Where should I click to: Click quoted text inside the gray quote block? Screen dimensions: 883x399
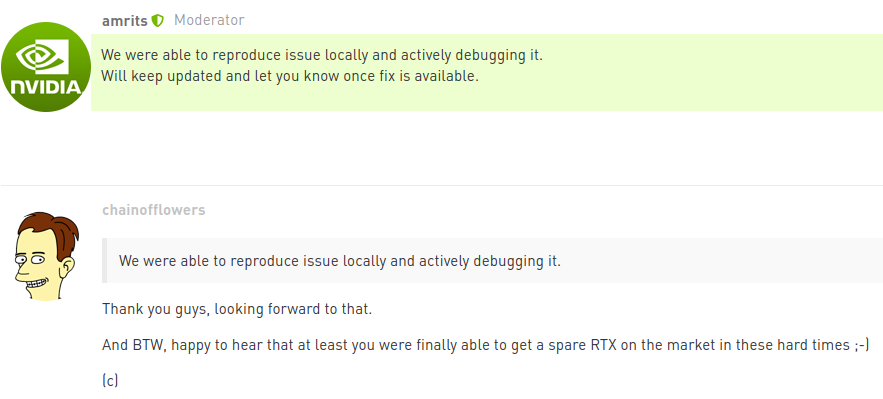tap(340, 261)
